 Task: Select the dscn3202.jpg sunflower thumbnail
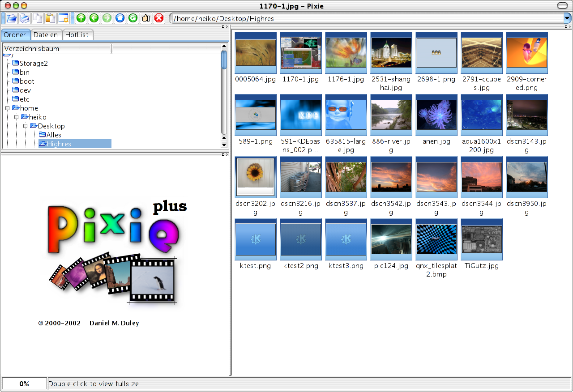256,177
